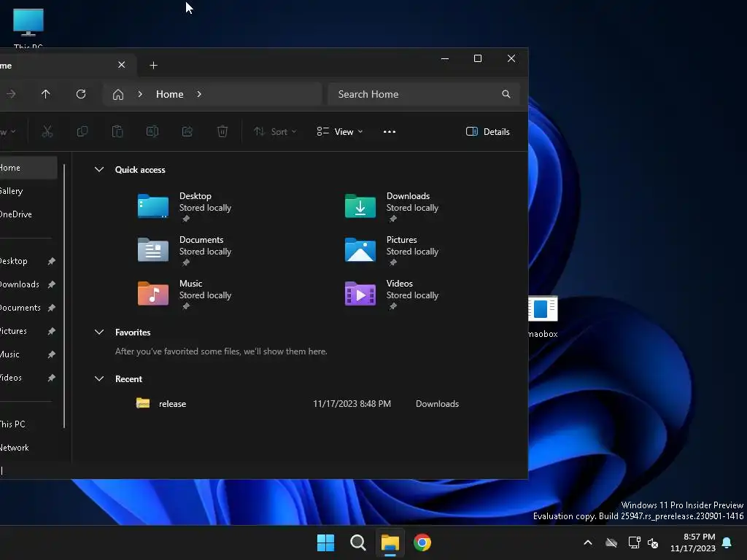Refresh the Home folder view
Viewport: 747px width, 560px height.
pyautogui.click(x=81, y=94)
